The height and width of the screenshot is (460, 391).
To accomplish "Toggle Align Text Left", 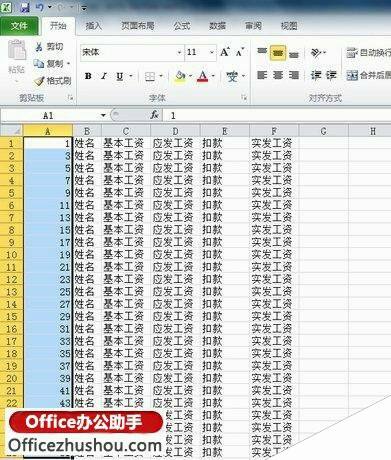I will (262, 76).
